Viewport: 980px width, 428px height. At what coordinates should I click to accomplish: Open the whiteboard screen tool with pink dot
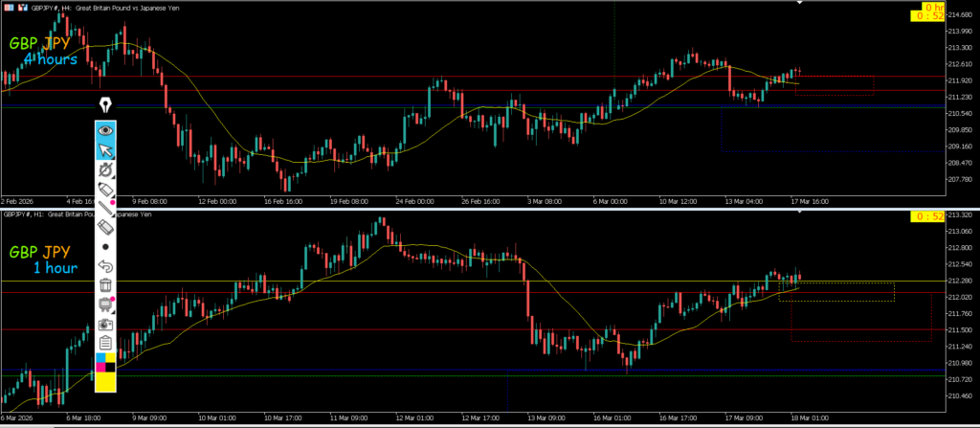coord(105,304)
